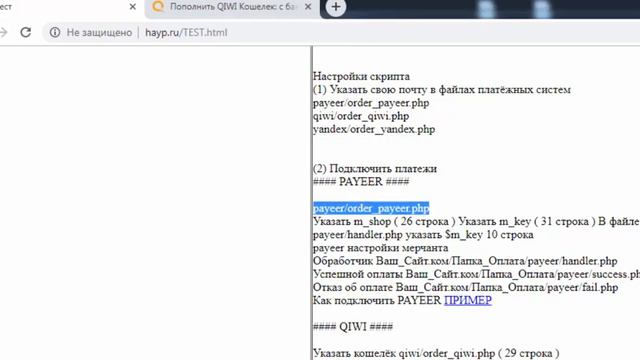Screen dimensions: 640x360
Task: Reload the page with refresh icon
Action: [26, 32]
